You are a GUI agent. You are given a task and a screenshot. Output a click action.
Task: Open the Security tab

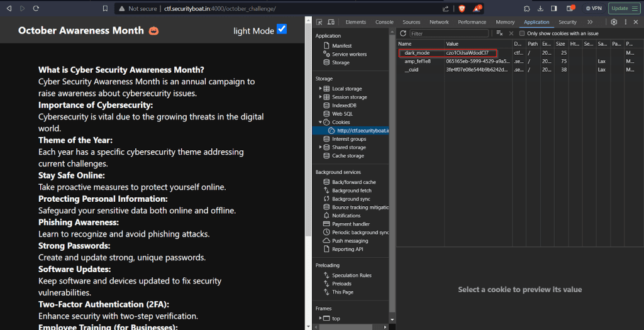click(x=567, y=22)
